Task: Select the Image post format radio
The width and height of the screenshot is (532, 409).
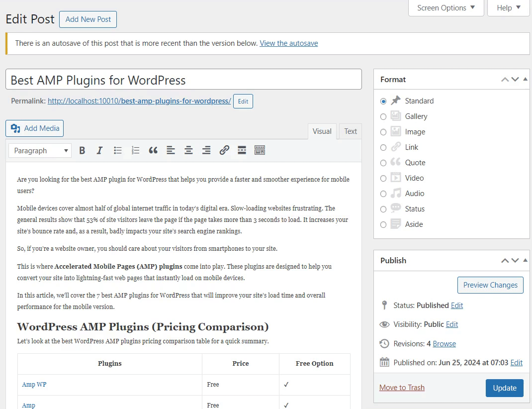Action: (x=383, y=132)
